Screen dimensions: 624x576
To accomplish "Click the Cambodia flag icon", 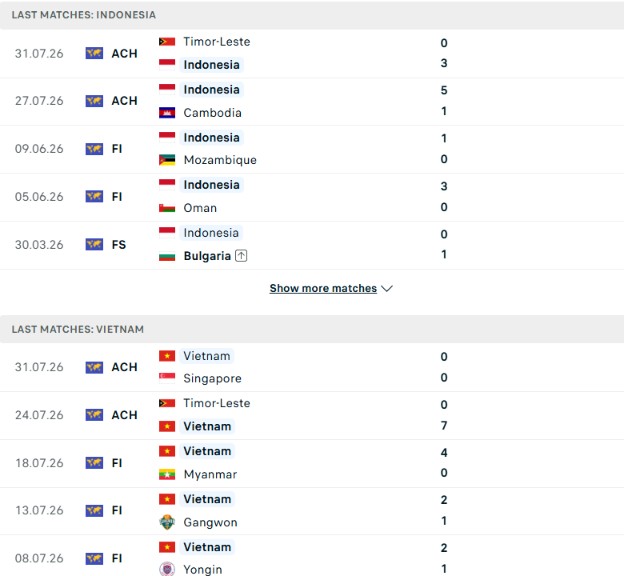I will click(167, 113).
